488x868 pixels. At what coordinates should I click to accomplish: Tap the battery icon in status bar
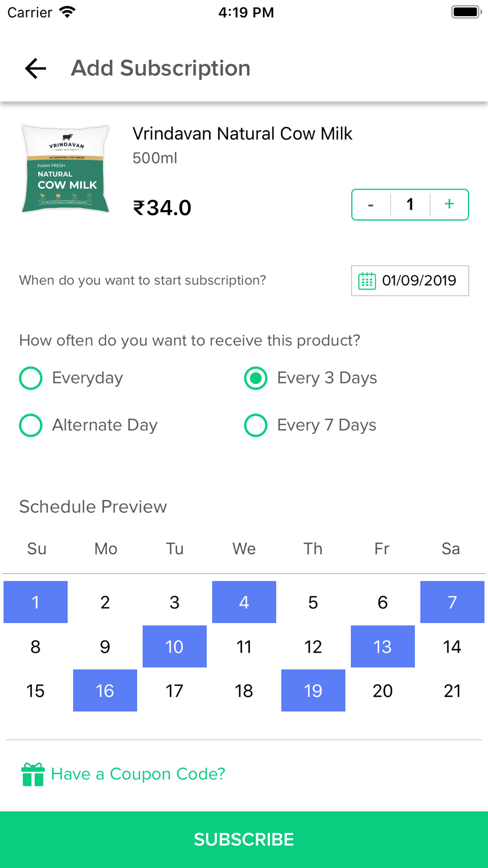point(467,12)
